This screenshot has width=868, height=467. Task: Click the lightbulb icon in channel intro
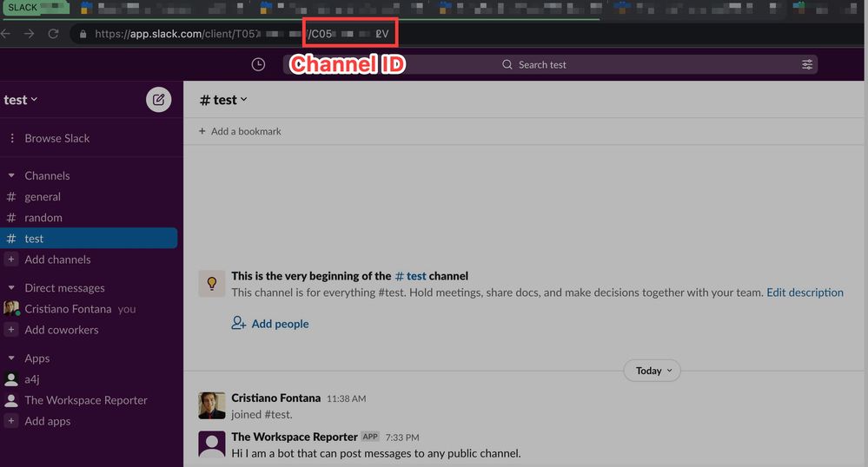click(x=211, y=283)
